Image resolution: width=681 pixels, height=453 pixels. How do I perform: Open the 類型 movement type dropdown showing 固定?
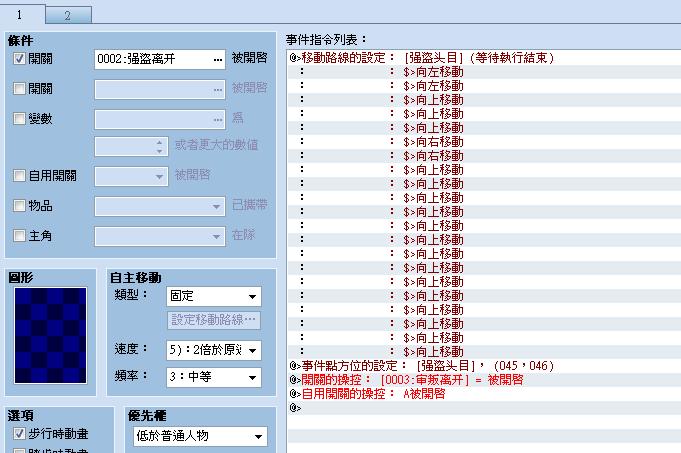tap(214, 297)
